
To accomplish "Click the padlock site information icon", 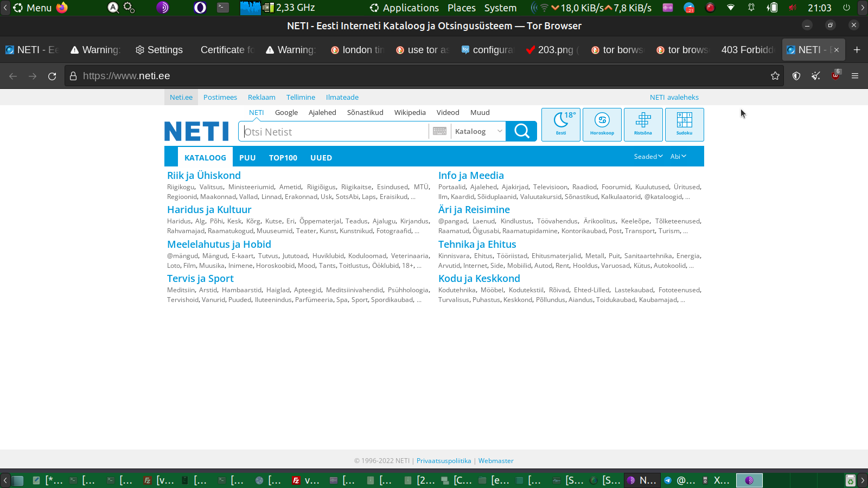I will 73,76.
